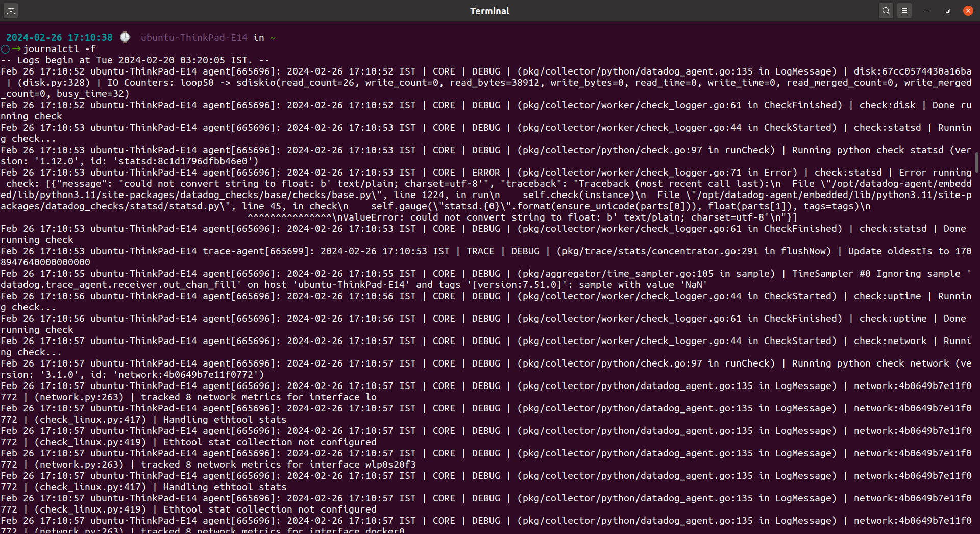Open the hamburger menu button
Image resolution: width=980 pixels, height=534 pixels.
(904, 11)
